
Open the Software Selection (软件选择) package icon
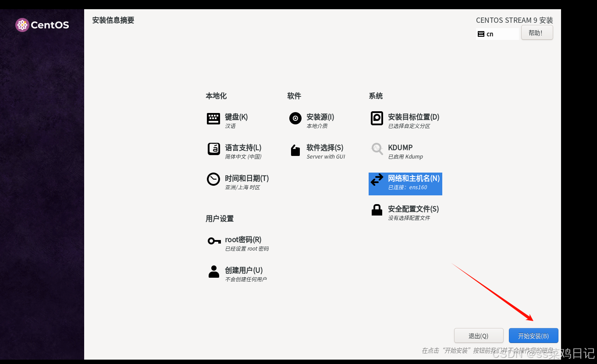tap(295, 150)
